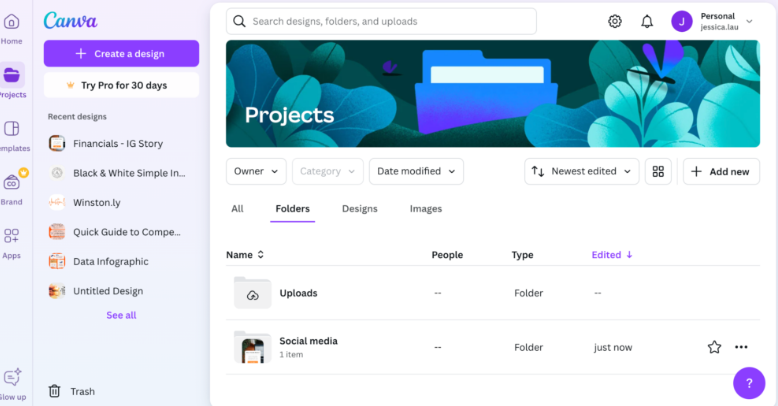
Task: Open Winston.ly design thumbnail
Action: [57, 203]
